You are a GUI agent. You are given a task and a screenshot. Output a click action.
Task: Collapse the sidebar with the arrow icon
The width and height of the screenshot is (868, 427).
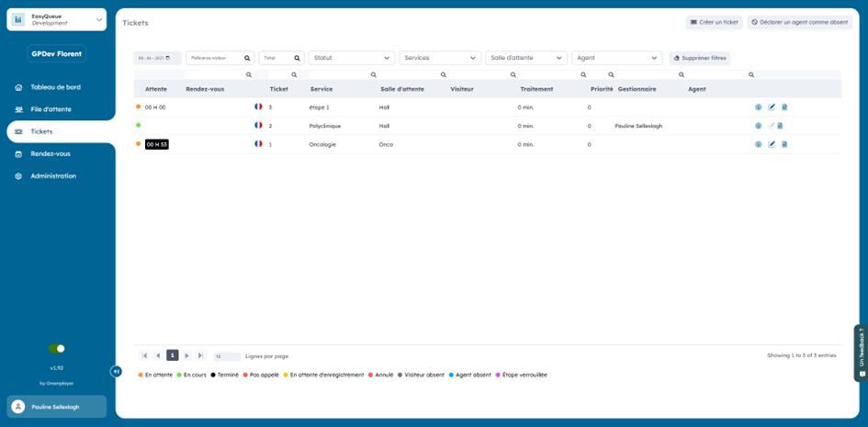click(116, 371)
